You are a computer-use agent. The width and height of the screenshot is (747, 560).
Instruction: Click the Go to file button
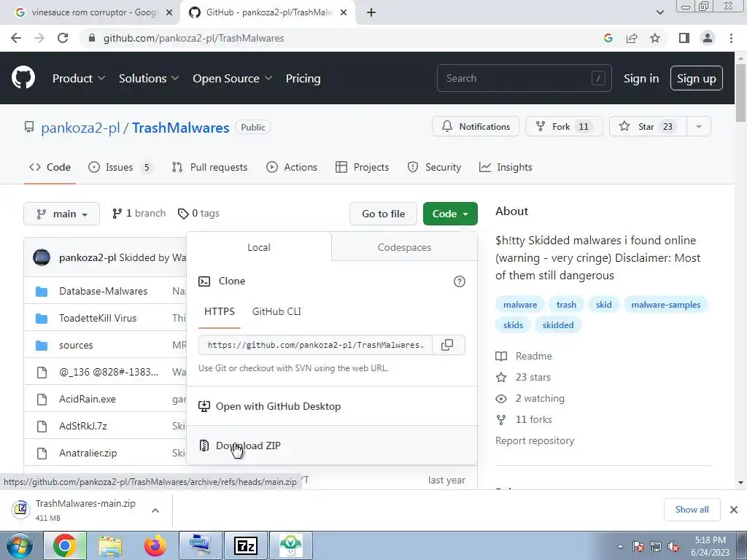coord(384,214)
